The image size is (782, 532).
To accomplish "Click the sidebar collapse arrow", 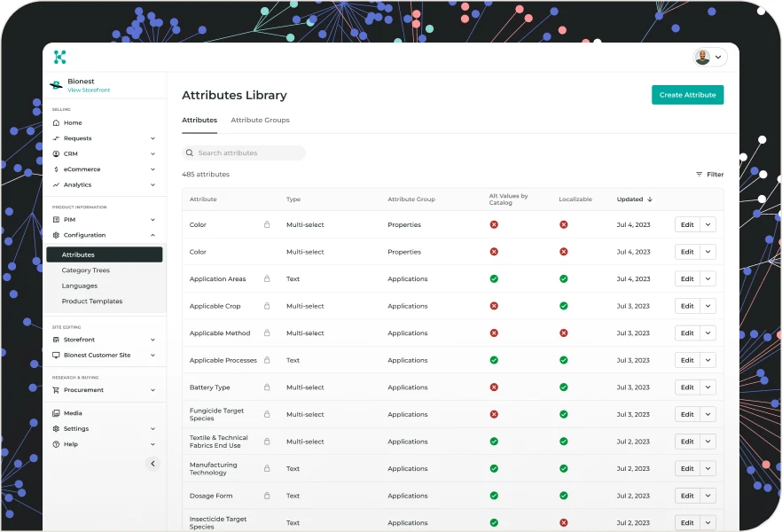I will pyautogui.click(x=152, y=463).
